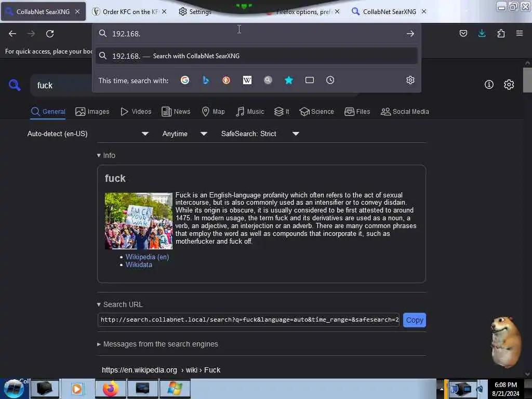The image size is (532, 399).
Task: Collapse the Search URL section
Action: pos(120,304)
